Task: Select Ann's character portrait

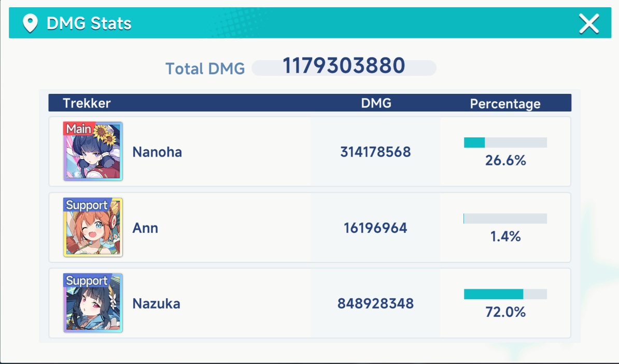Action: pos(93,228)
